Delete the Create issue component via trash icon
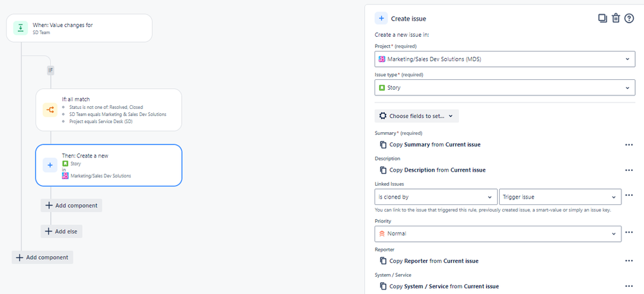This screenshot has height=294, width=644. (616, 19)
